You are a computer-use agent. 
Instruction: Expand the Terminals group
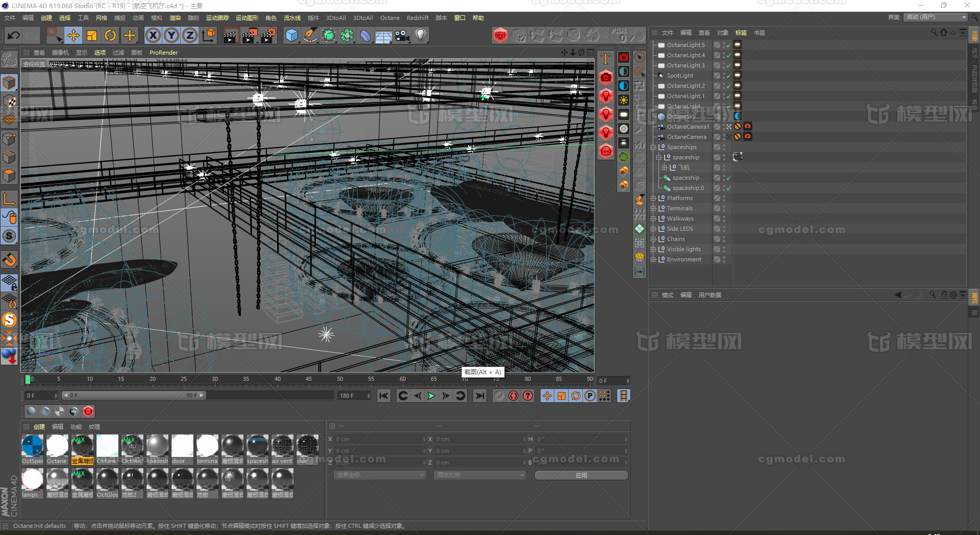(653, 208)
